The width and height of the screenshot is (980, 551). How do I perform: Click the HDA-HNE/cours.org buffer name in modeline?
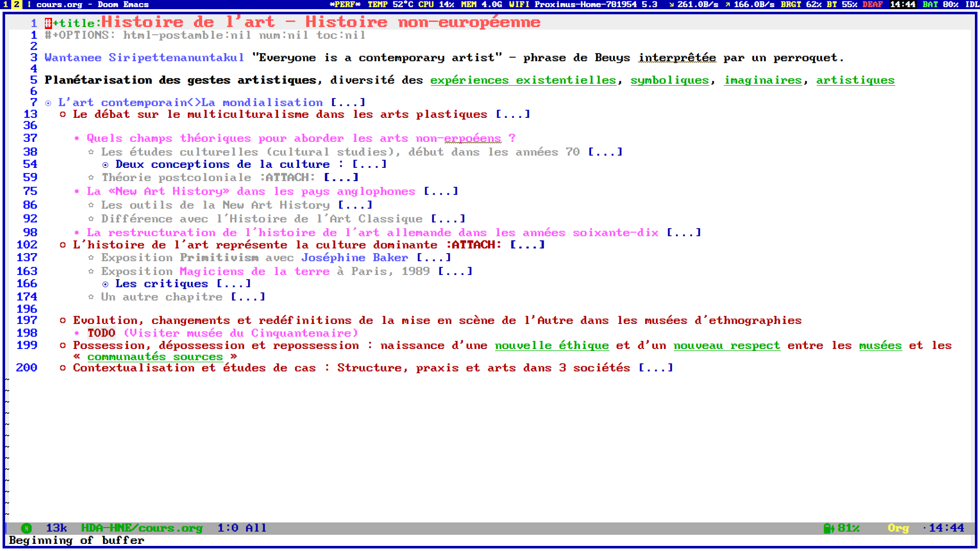pyautogui.click(x=141, y=528)
